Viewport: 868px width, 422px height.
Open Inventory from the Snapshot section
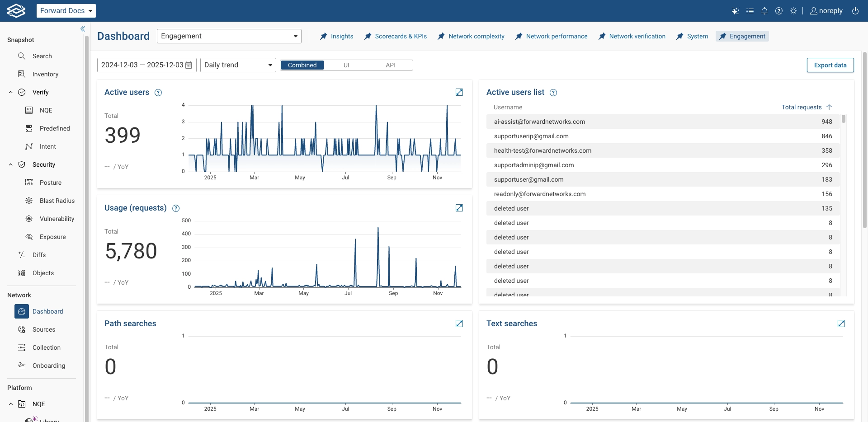point(45,74)
